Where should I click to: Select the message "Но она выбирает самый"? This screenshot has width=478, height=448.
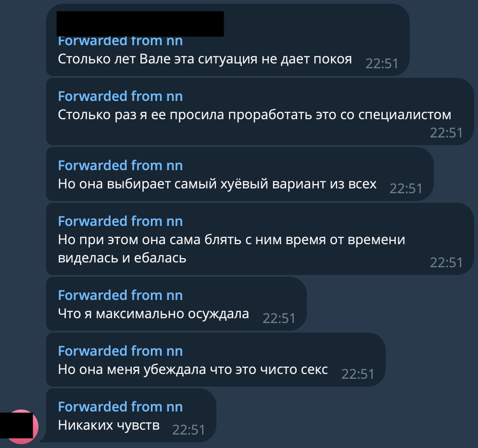click(217, 184)
